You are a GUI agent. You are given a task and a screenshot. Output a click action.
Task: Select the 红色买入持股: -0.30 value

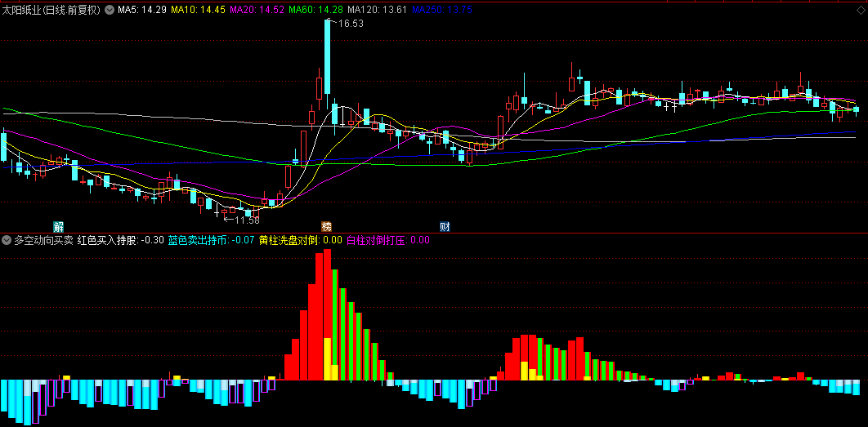[x=121, y=240]
